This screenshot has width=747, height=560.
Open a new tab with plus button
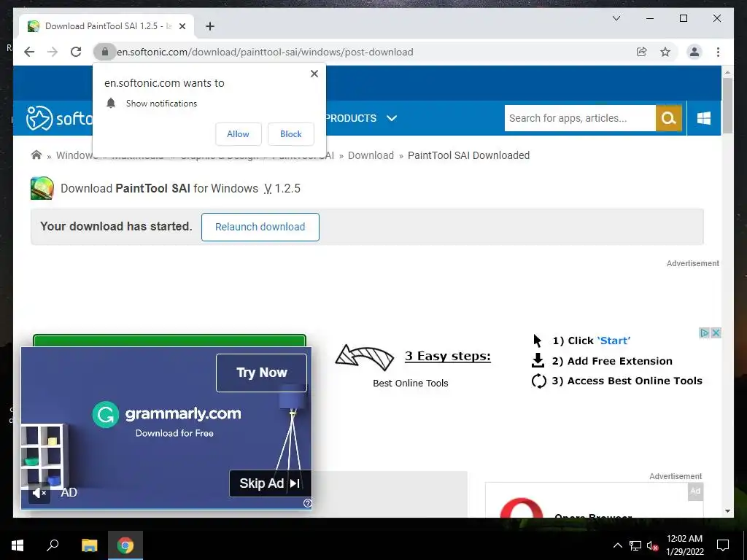pyautogui.click(x=210, y=26)
